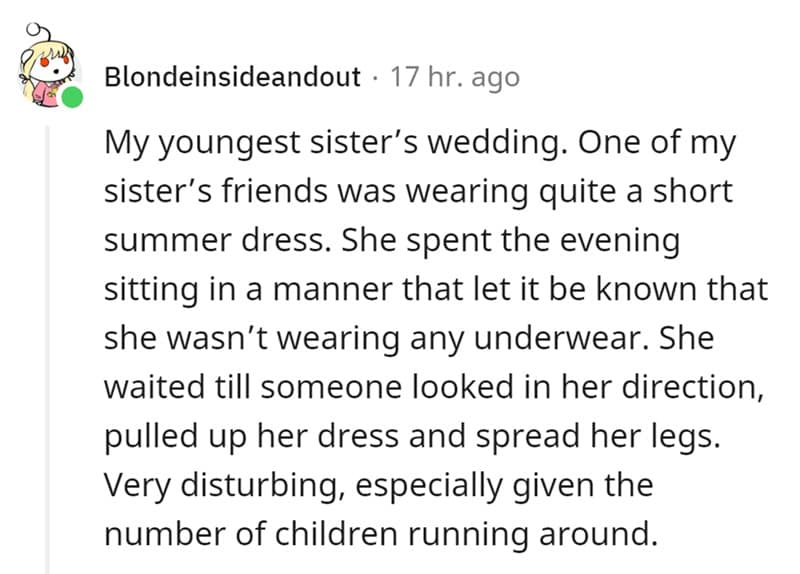Viewport: 800px width, 574px height.
Task: Click the line starting 'waited till someone looked'
Action: click(434, 386)
